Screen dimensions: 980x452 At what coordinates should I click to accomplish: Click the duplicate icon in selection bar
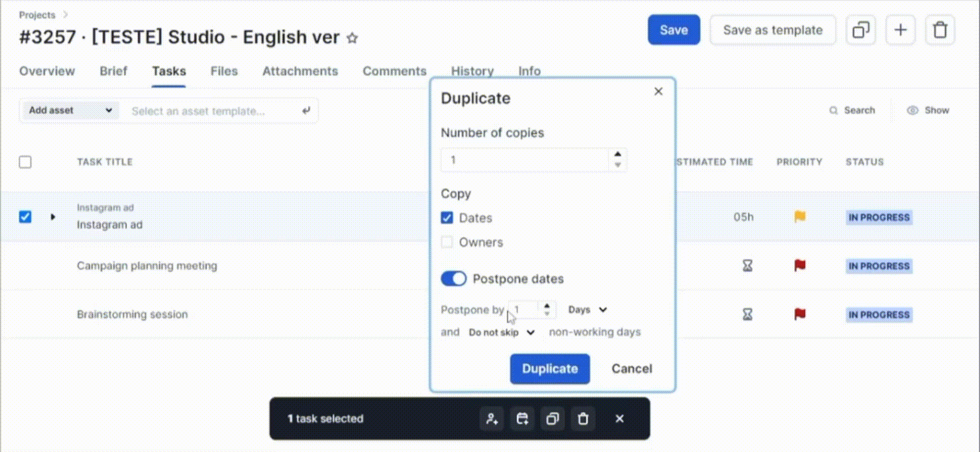tap(552, 419)
